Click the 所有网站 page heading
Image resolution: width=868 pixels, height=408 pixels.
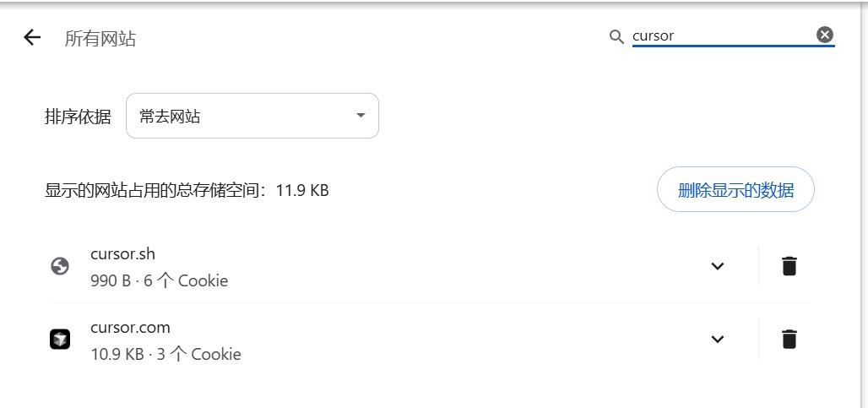[x=100, y=38]
